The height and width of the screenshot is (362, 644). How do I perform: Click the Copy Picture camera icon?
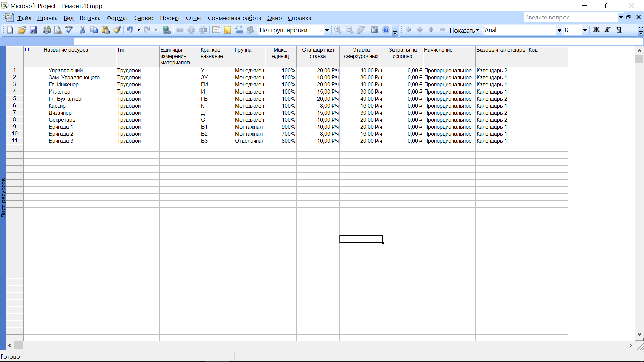click(x=374, y=30)
